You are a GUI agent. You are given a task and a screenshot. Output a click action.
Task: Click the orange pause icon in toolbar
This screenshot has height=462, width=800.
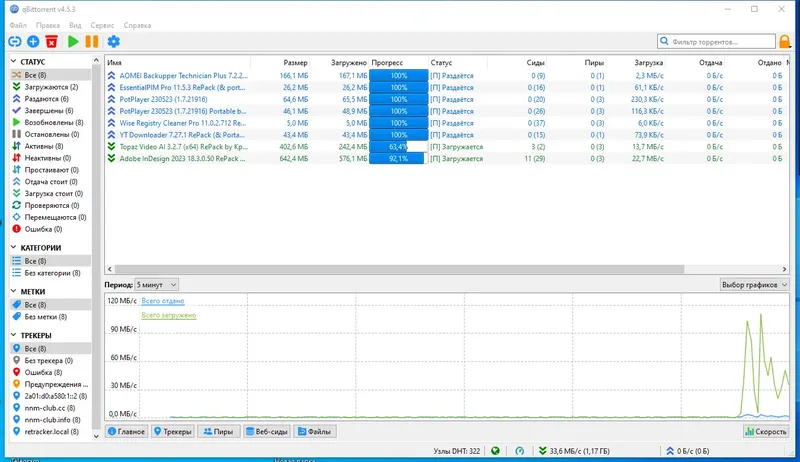[92, 42]
